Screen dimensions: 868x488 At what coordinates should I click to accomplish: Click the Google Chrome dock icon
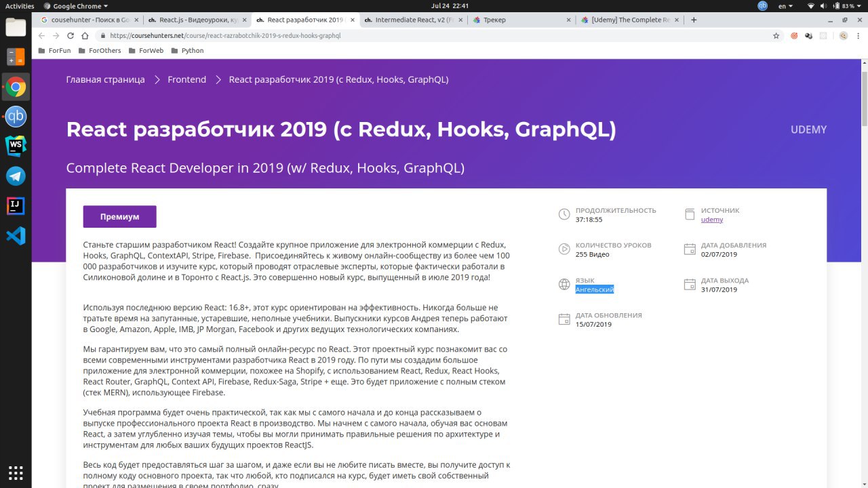click(x=16, y=87)
